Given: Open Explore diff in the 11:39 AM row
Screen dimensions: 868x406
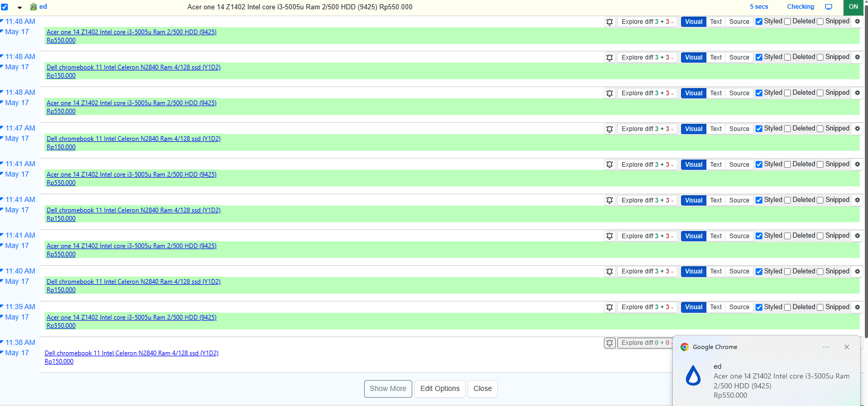Looking at the screenshot, I should pyautogui.click(x=647, y=307).
